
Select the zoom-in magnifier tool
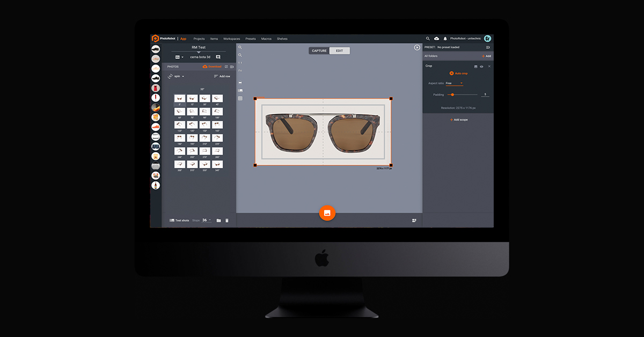point(240,48)
